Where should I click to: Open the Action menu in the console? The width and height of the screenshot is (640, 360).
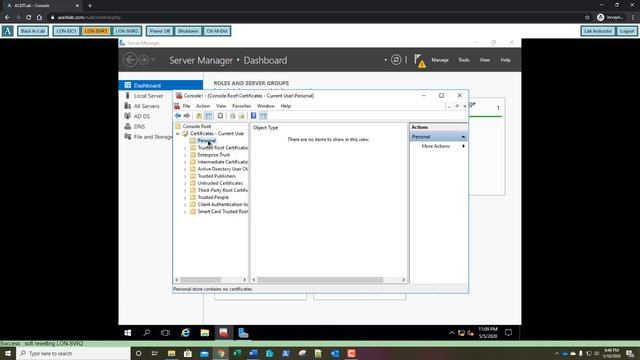[x=203, y=106]
